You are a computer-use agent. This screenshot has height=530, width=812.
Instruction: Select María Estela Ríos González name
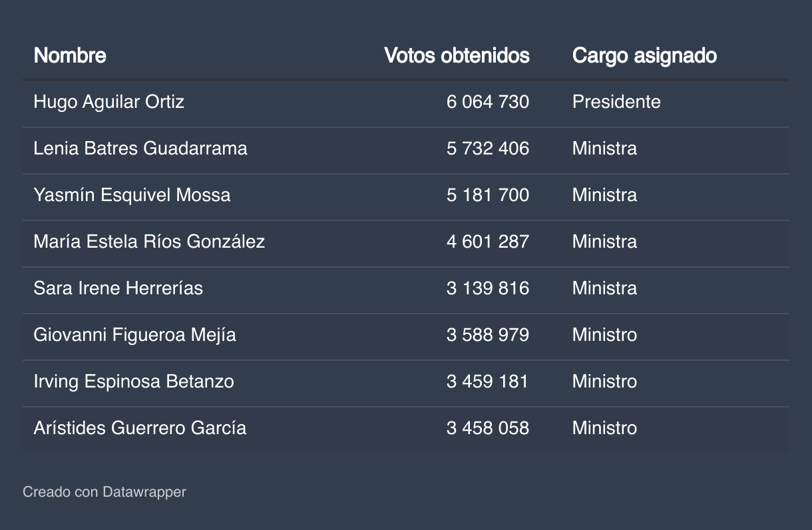[x=149, y=242]
